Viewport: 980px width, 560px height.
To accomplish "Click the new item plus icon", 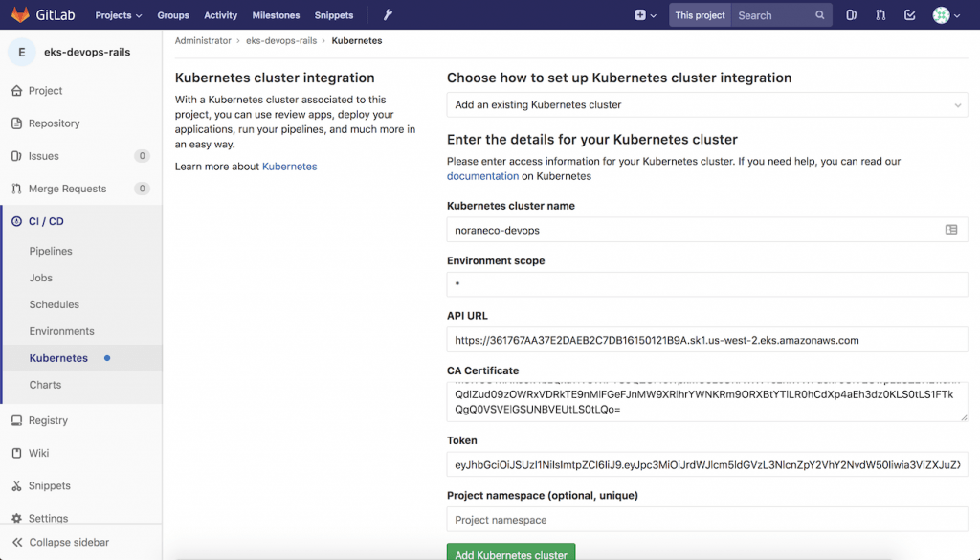I will [x=640, y=15].
